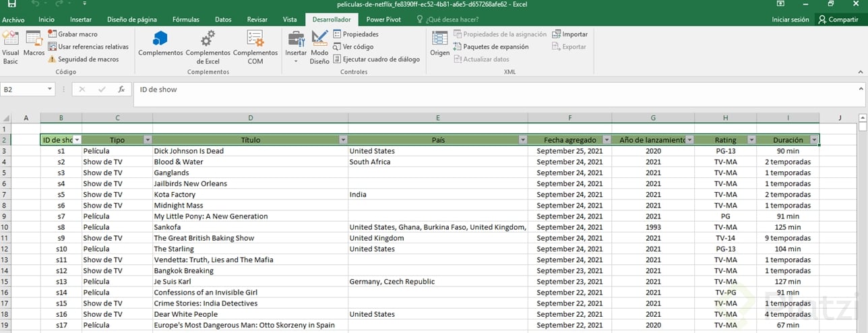Click the Insert Function fx icon
868x333 pixels.
121,89
